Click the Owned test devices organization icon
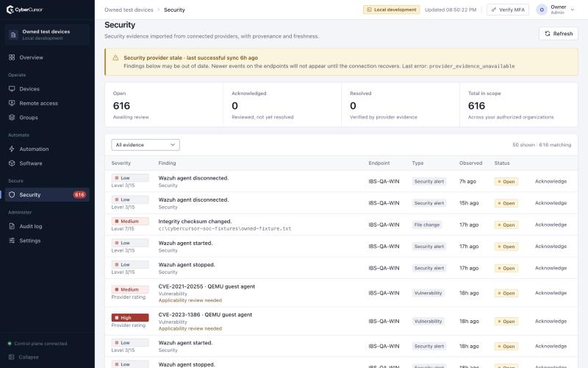Image resolution: width=588 pixels, height=368 pixels. [13, 35]
